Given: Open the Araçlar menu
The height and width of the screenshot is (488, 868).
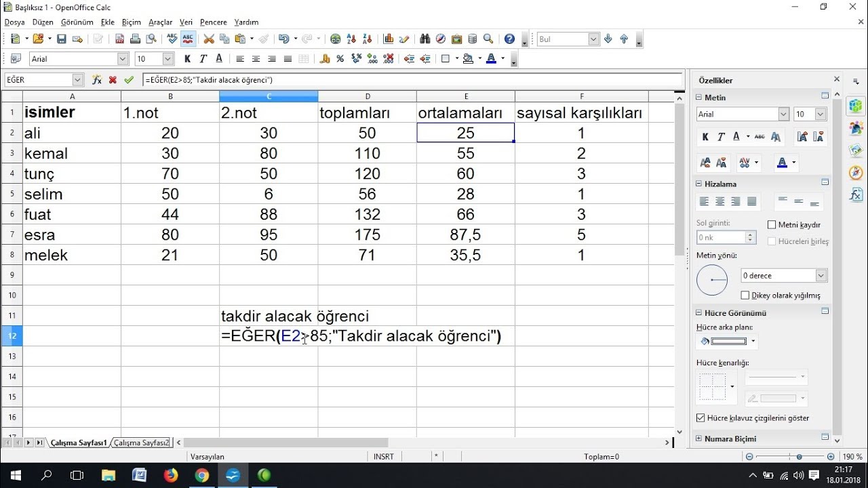Looking at the screenshot, I should [160, 22].
